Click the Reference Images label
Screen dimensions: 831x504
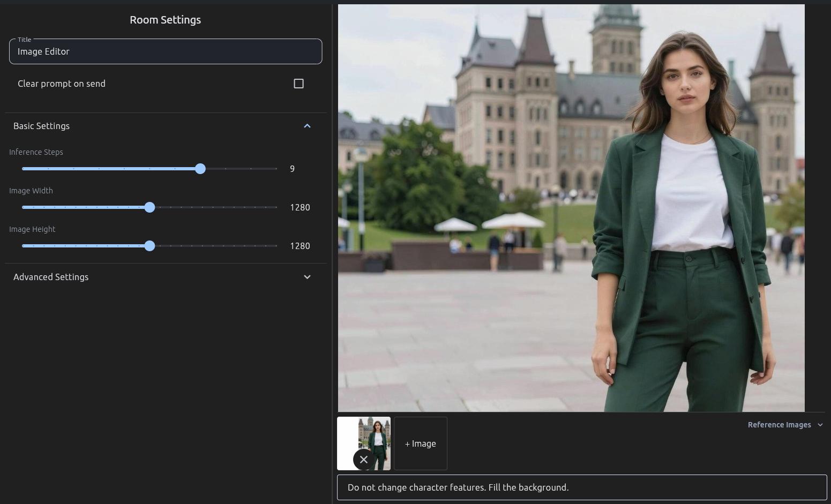(779, 424)
